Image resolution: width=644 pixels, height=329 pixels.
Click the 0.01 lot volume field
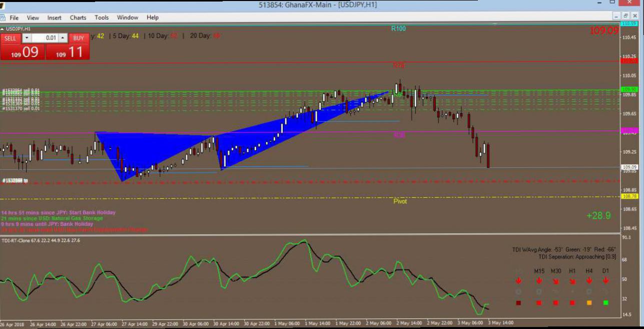45,38
